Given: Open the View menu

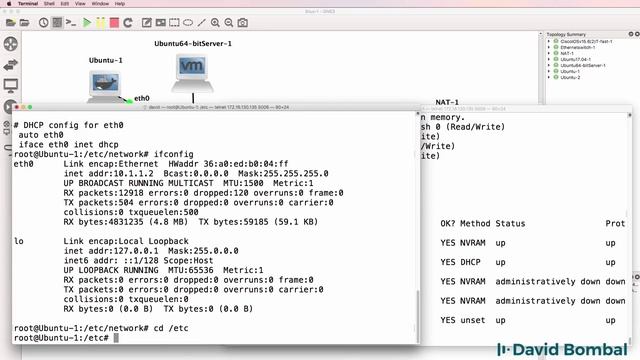Looking at the screenshot, I should coord(80,4).
